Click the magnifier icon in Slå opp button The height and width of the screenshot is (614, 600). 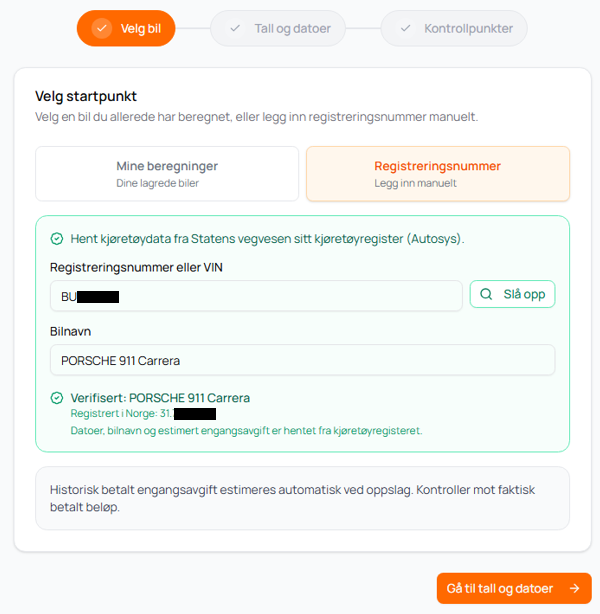pos(486,294)
